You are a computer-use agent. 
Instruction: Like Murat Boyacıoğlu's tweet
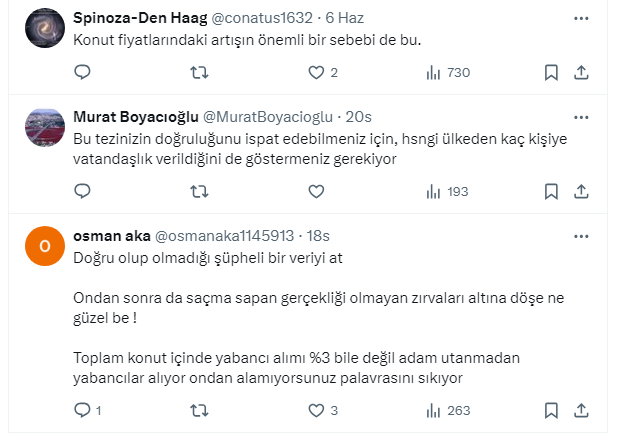316,191
